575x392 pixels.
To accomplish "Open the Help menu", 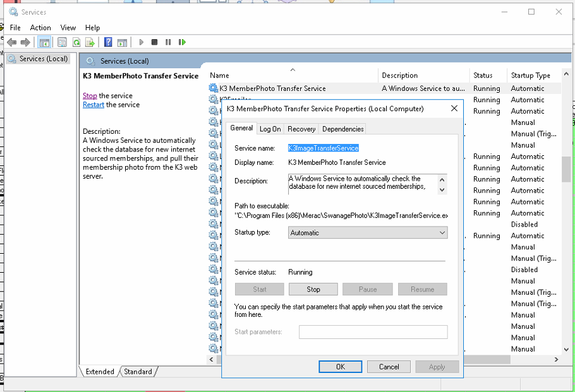I will 92,28.
